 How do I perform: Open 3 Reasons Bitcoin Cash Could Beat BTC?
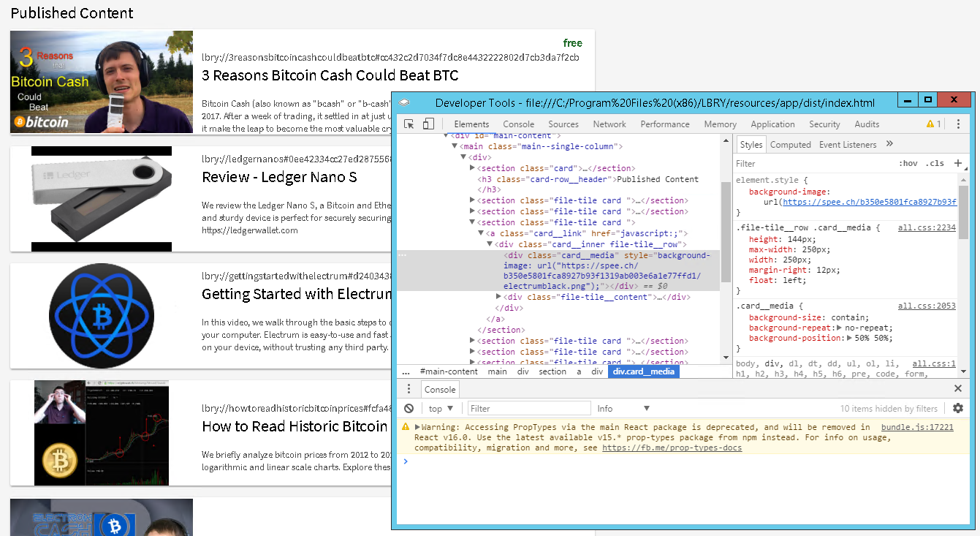(330, 75)
